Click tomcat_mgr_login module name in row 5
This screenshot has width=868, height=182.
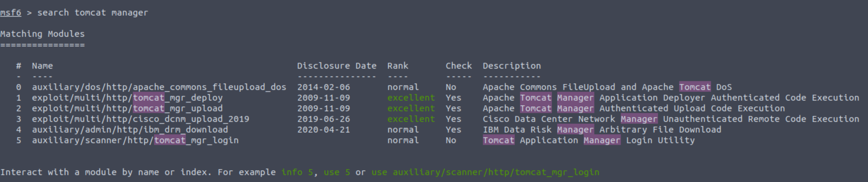pyautogui.click(x=135, y=140)
